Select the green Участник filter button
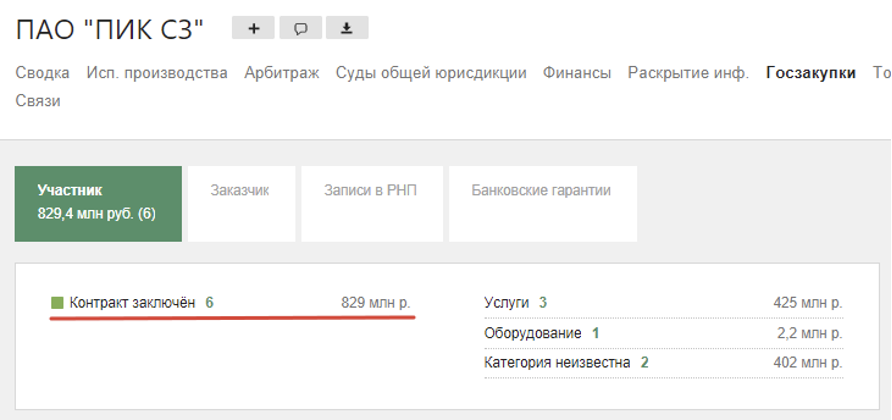The image size is (892, 420). [98, 203]
